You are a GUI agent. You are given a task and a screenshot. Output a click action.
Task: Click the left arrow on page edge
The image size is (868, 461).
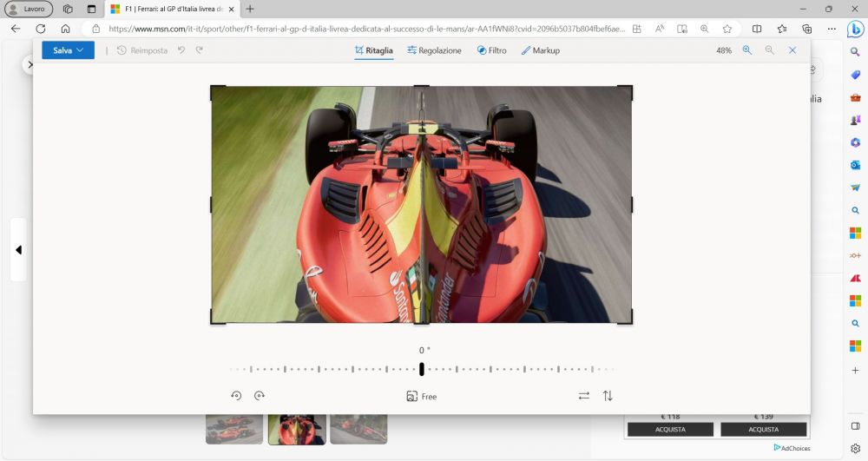[x=18, y=250]
